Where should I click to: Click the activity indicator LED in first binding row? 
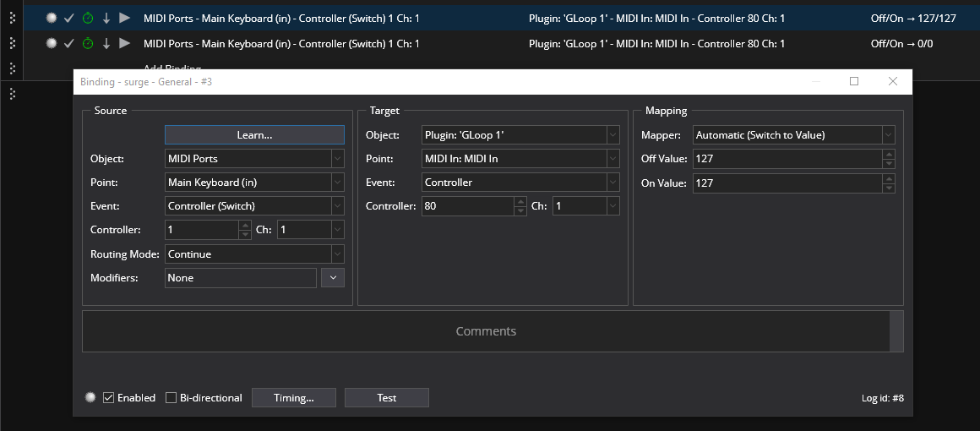tap(52, 18)
